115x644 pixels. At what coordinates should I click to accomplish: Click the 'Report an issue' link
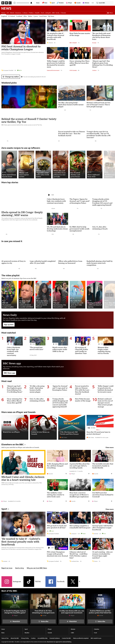pos(7,568)
